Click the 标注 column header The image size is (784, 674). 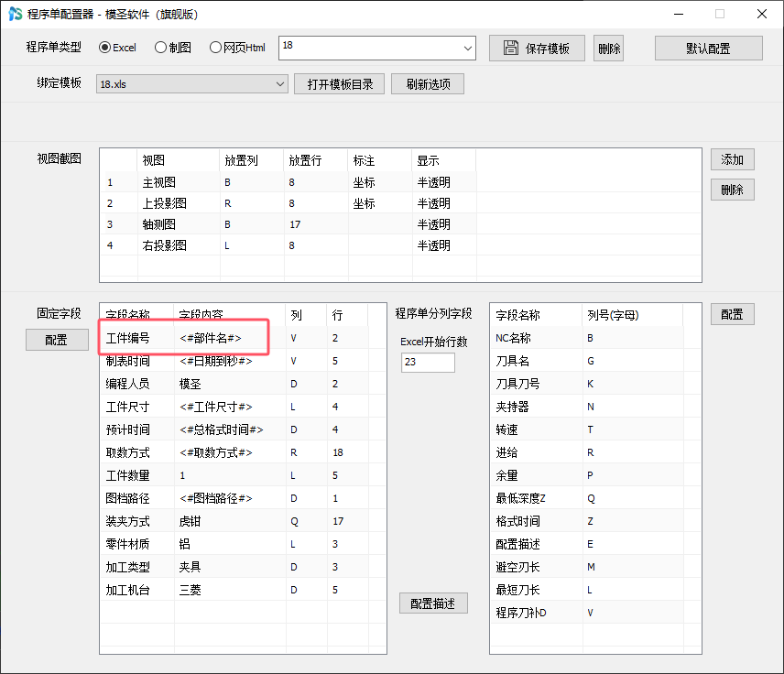click(380, 160)
